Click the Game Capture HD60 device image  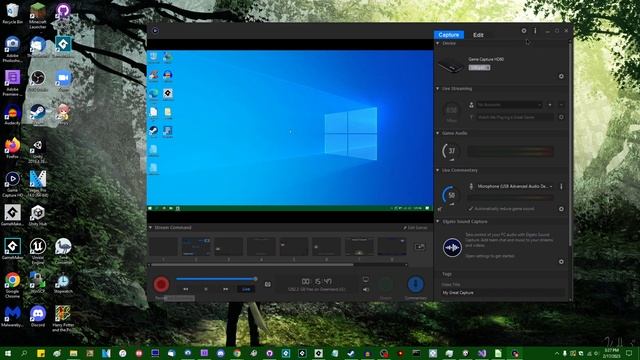pos(450,66)
